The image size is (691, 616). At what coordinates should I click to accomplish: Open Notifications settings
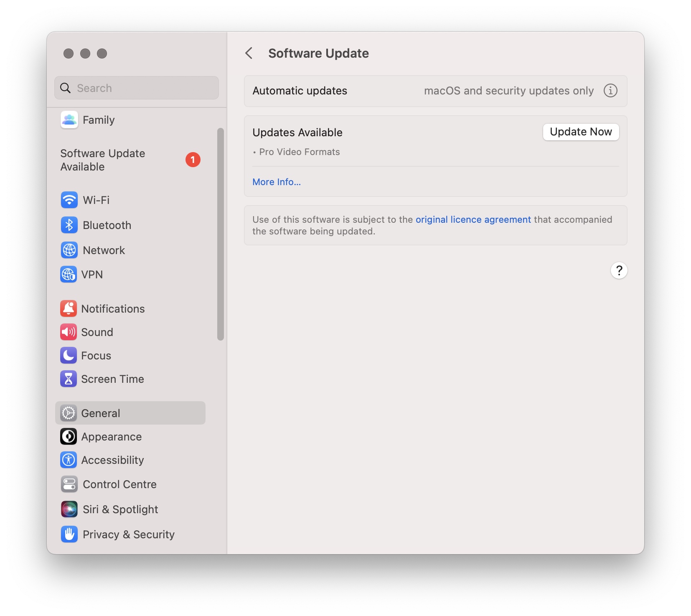[x=69, y=308]
